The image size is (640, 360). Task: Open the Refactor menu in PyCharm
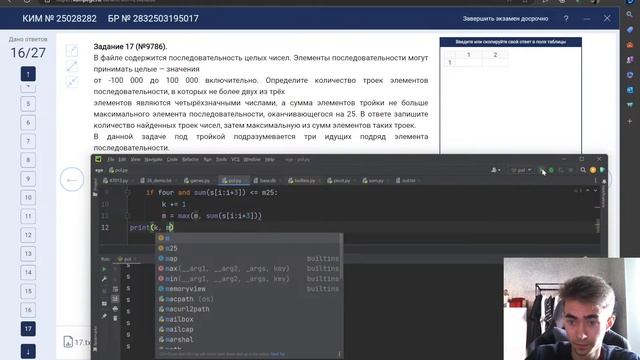[190, 160]
